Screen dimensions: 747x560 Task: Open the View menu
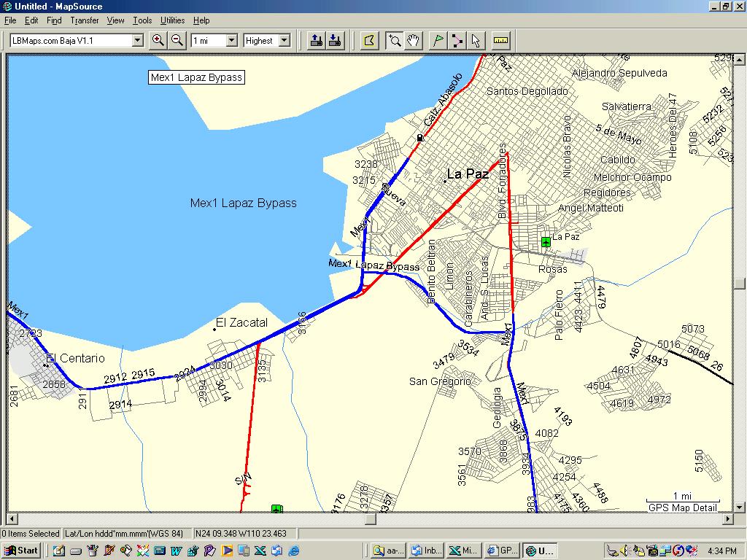pos(115,20)
